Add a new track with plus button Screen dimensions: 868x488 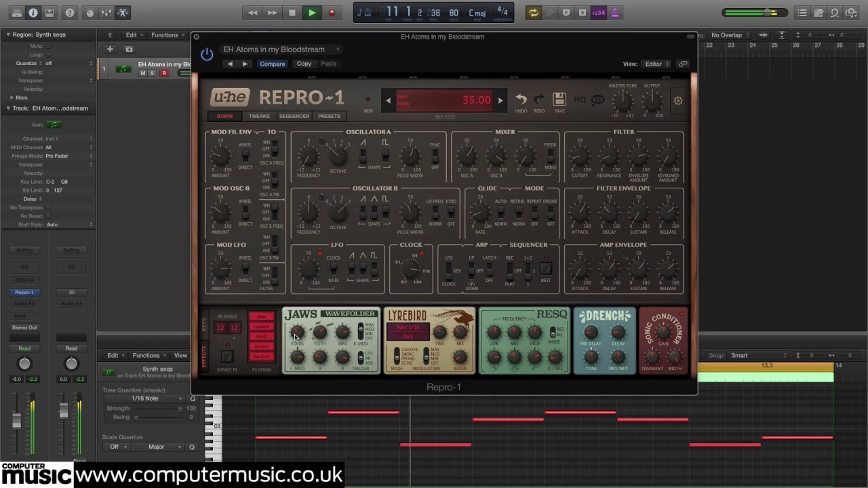[110, 49]
